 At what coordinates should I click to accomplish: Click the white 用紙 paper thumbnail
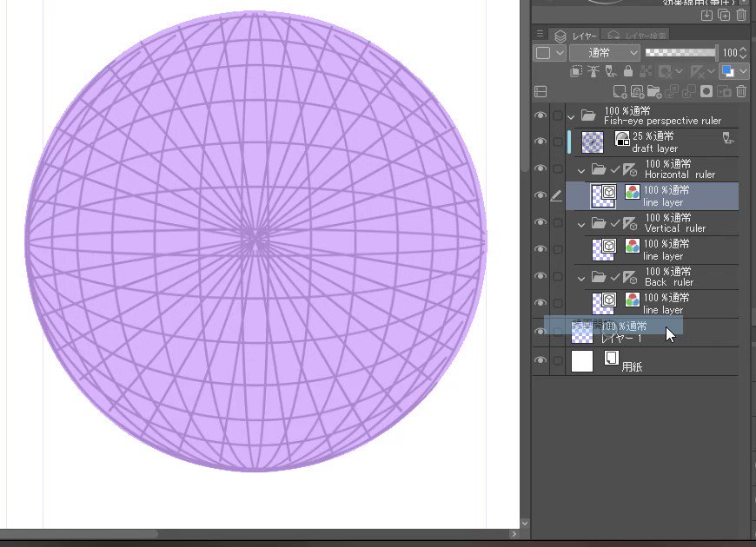(582, 361)
